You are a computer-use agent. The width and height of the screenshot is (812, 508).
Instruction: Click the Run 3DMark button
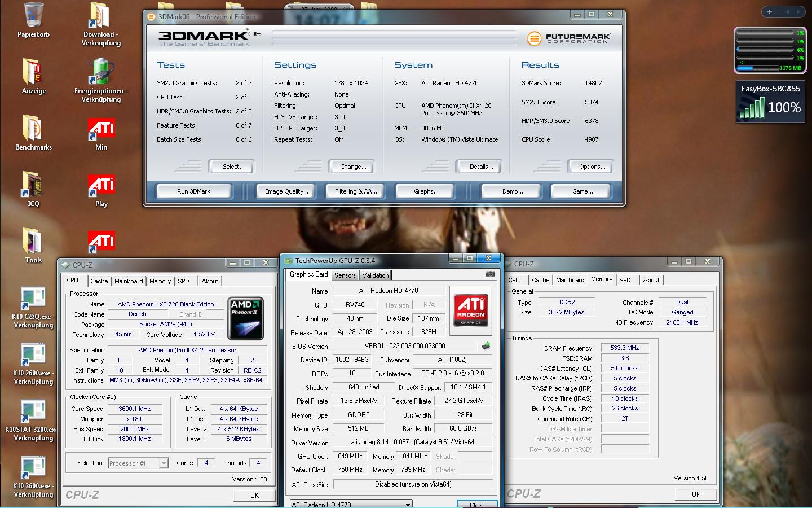(x=193, y=191)
